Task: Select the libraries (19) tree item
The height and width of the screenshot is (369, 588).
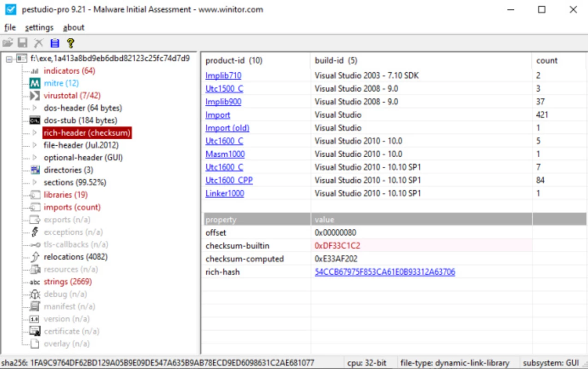Action: 66,195
